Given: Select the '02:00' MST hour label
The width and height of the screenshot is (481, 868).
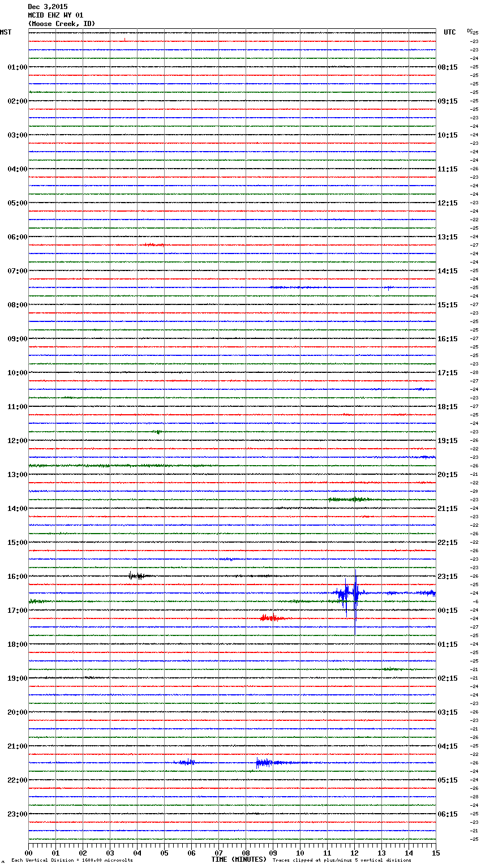Looking at the screenshot, I should pos(18,101).
